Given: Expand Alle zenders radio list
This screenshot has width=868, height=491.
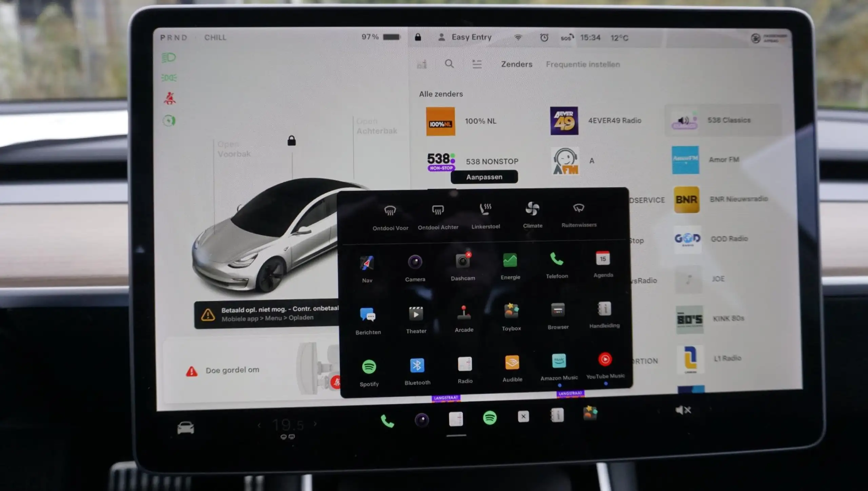Looking at the screenshot, I should click(440, 94).
